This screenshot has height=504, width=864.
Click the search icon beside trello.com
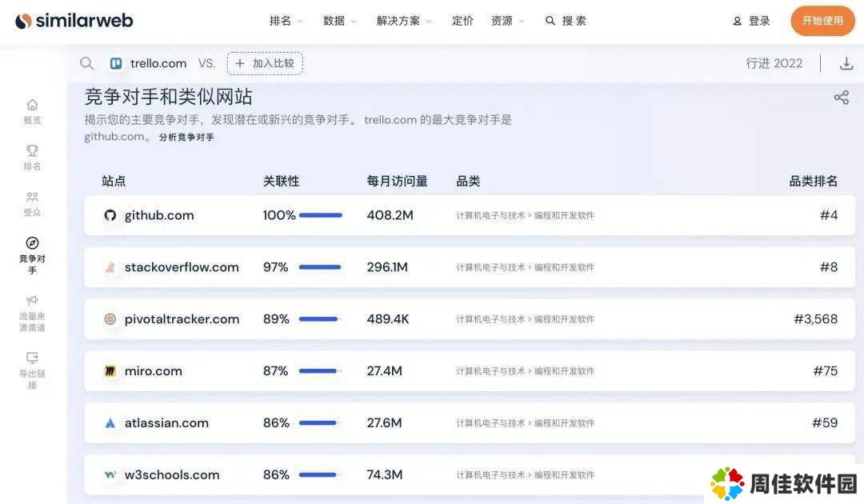point(86,63)
